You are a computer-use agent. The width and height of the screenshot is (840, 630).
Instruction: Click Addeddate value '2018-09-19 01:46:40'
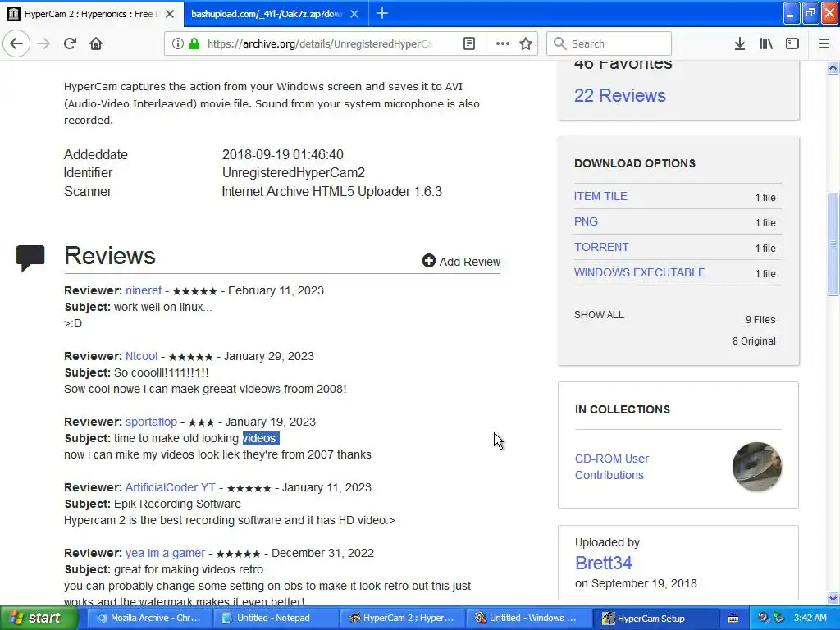283,154
